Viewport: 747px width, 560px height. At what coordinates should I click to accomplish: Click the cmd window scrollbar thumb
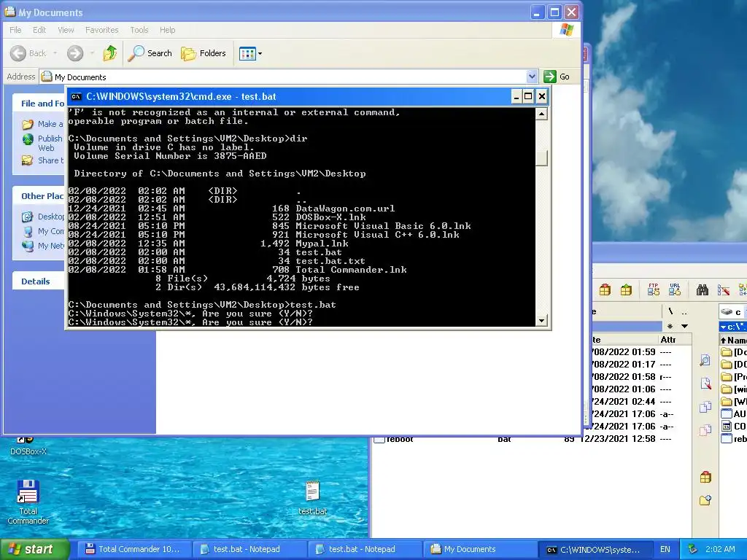[541, 157]
